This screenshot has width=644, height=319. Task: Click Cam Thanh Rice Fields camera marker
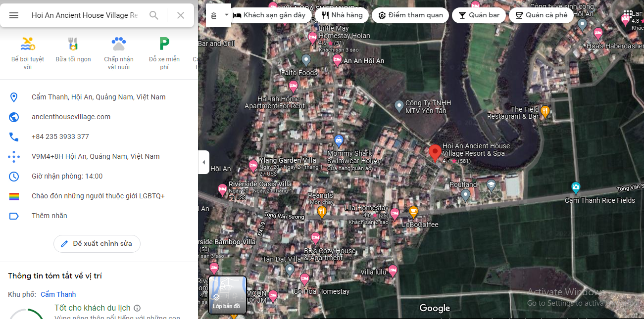click(576, 188)
